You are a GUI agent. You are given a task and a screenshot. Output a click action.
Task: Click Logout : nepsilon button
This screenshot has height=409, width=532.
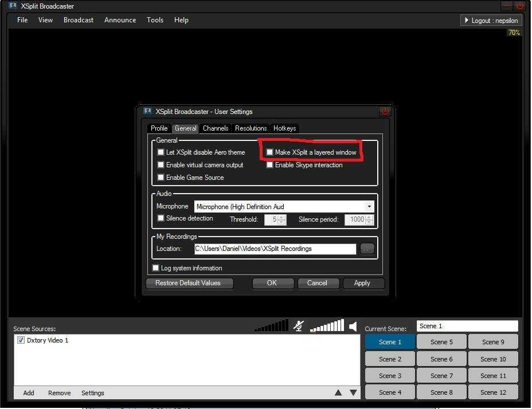[x=491, y=21]
